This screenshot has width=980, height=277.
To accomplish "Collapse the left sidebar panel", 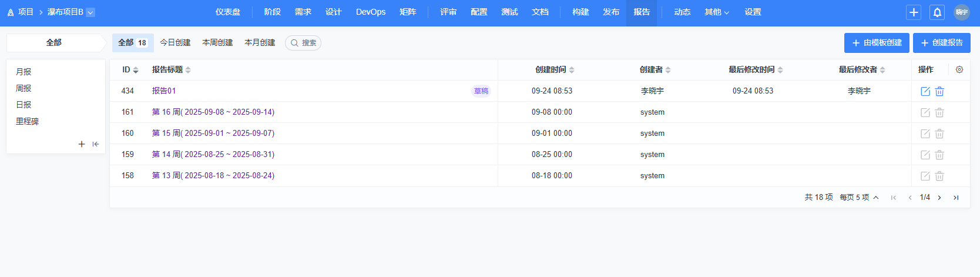I will (x=95, y=144).
